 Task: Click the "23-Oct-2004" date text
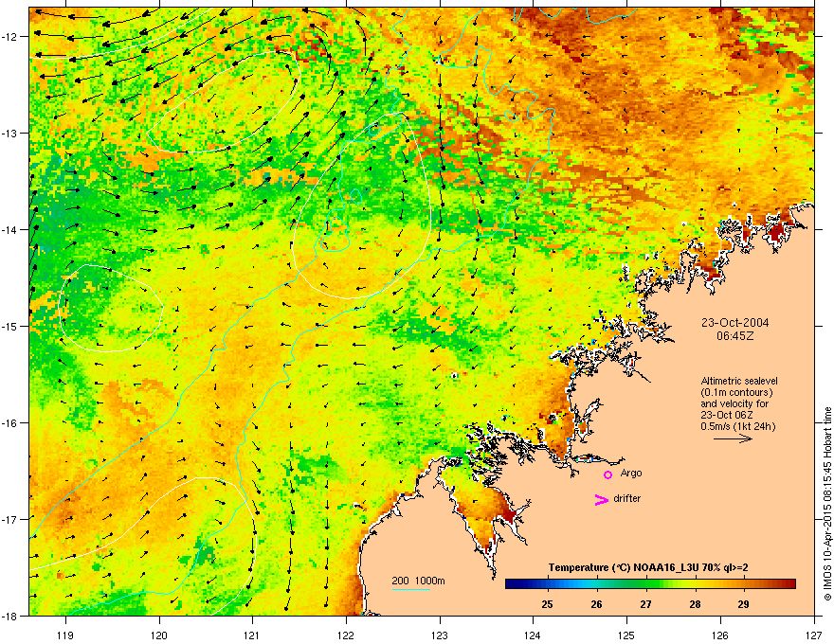(734, 323)
